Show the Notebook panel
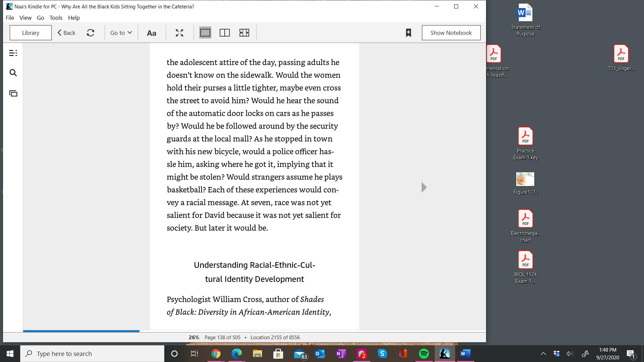The width and height of the screenshot is (644, 362). [x=451, y=33]
